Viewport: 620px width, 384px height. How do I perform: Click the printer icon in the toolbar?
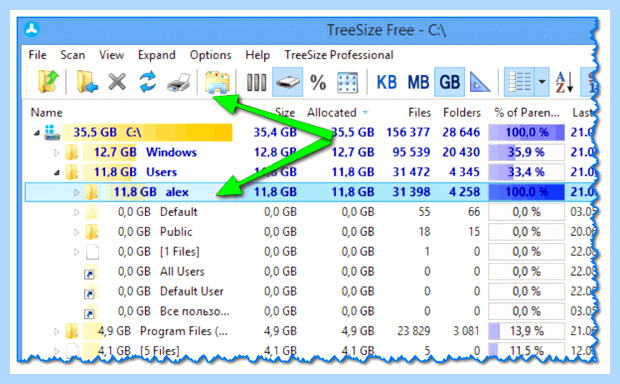179,83
